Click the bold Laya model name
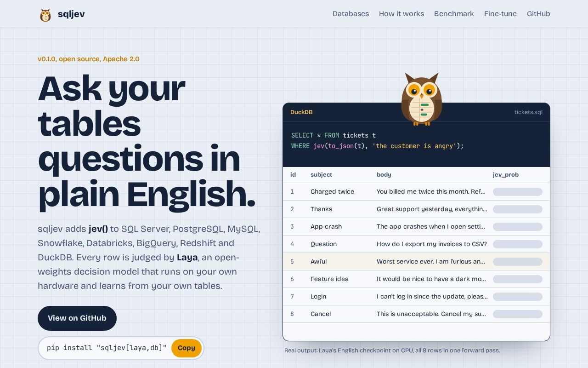This screenshot has width=588, height=368. 187,258
